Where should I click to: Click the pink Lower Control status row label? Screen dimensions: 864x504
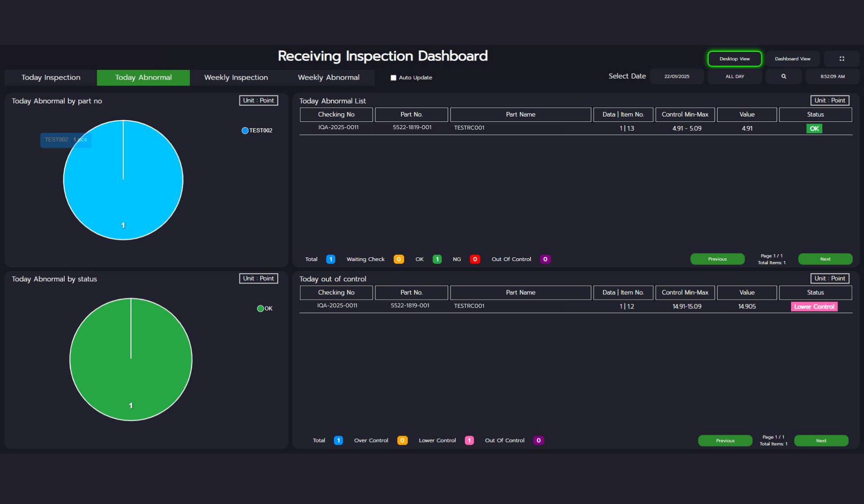point(814,307)
